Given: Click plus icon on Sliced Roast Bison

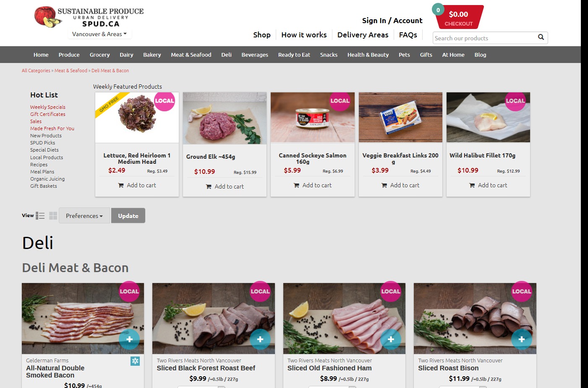Looking at the screenshot, I should (521, 339).
